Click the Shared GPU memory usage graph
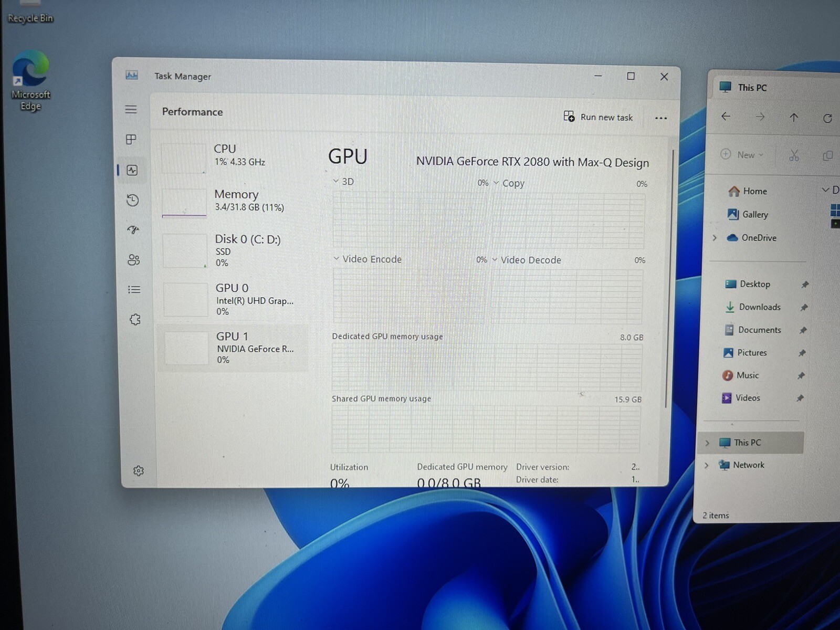This screenshot has height=630, width=840. (x=486, y=429)
